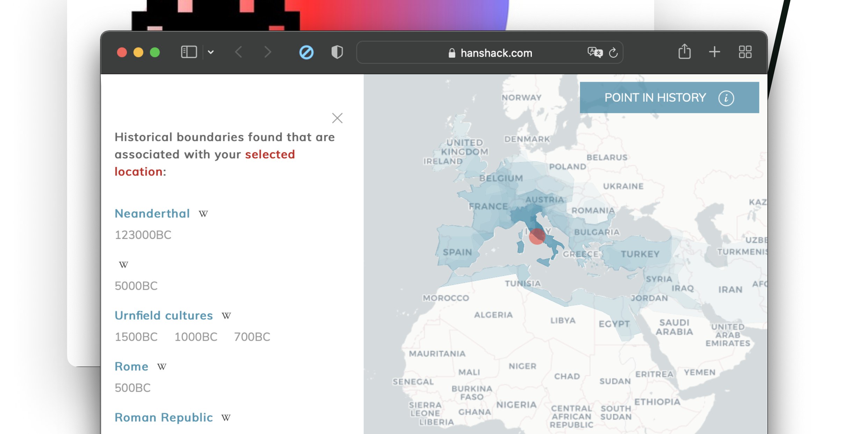Image resolution: width=868 pixels, height=434 pixels.
Task: Open a new tab with plus
Action: [714, 52]
